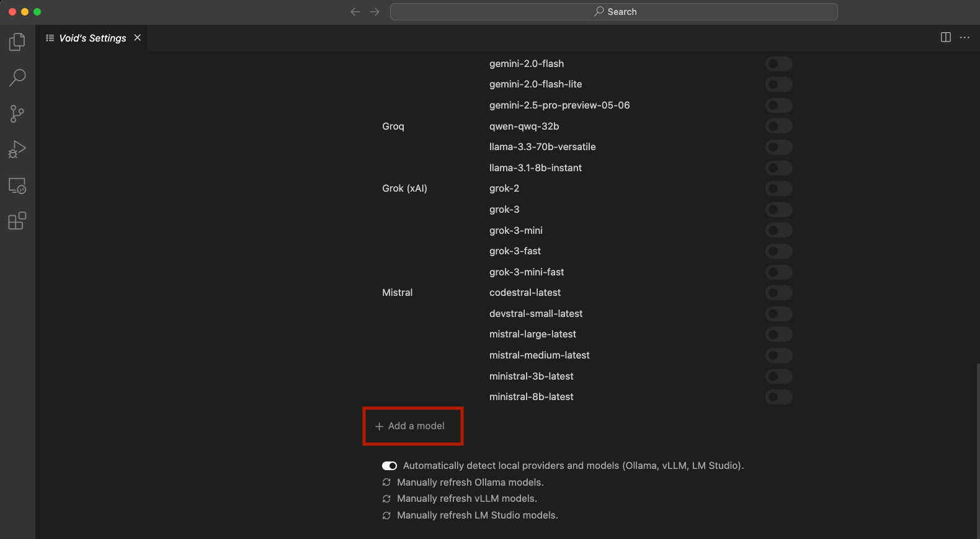This screenshot has width=980, height=539.
Task: Enable grok-3 model toggle
Action: tap(779, 210)
